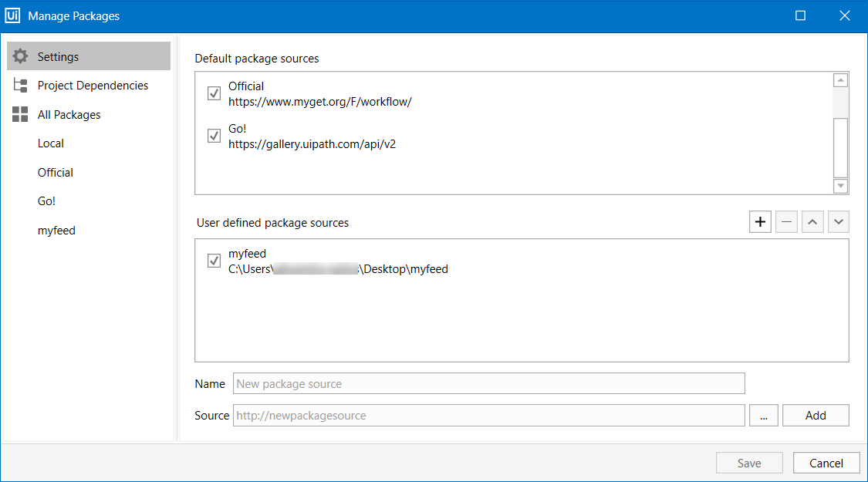Select Local in the sidebar

click(50, 143)
